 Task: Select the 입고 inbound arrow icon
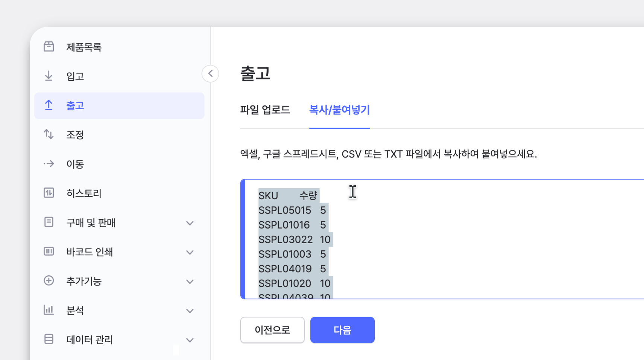click(49, 76)
